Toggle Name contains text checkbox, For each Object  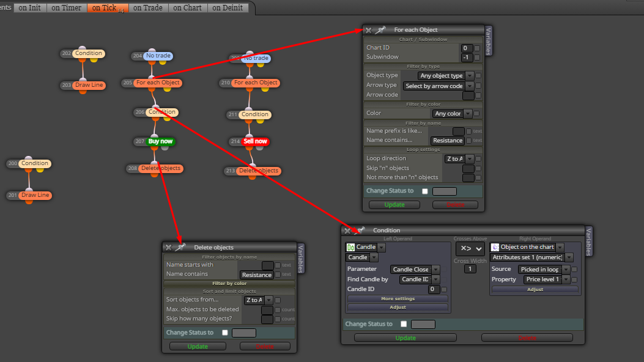pyautogui.click(x=468, y=141)
